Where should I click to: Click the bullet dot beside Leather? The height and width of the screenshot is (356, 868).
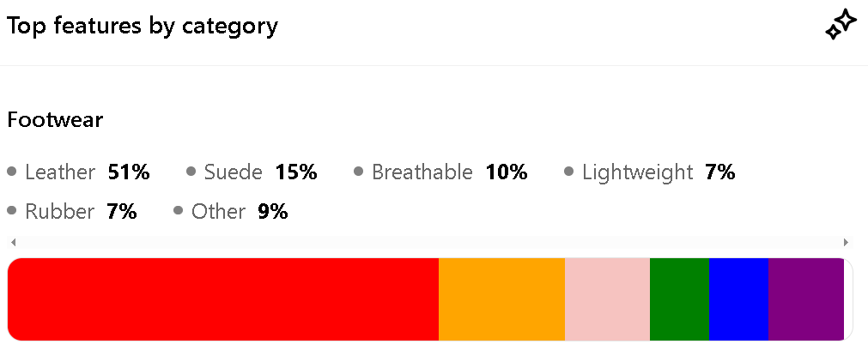pyautogui.click(x=12, y=172)
